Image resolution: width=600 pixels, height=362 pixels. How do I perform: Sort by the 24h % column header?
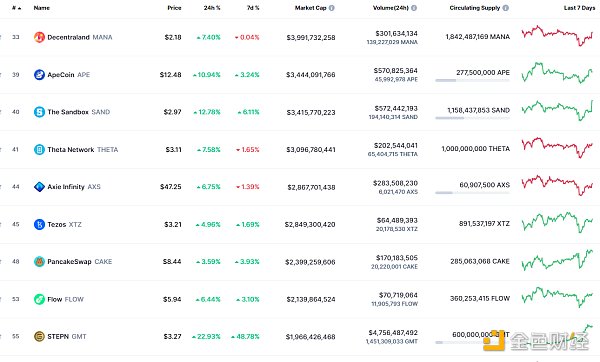pos(212,8)
